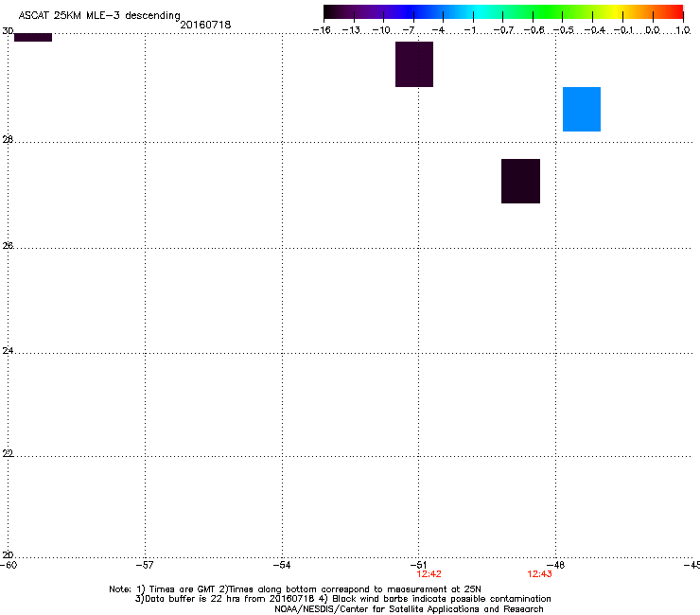Click the 'Times are GMT' note line
This screenshot has width=700, height=615.
pyautogui.click(x=295, y=589)
